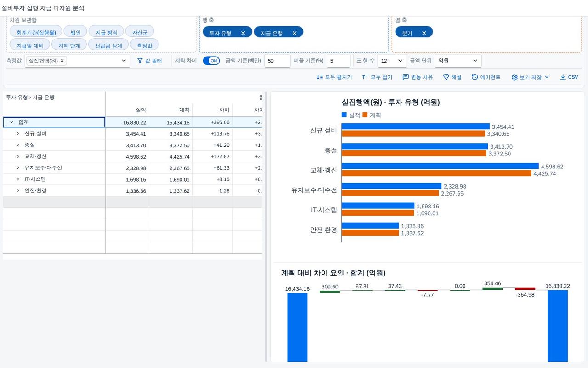Click the 비율 기준(%) input field
Viewport: 588px width, 368px height.
[x=339, y=61]
